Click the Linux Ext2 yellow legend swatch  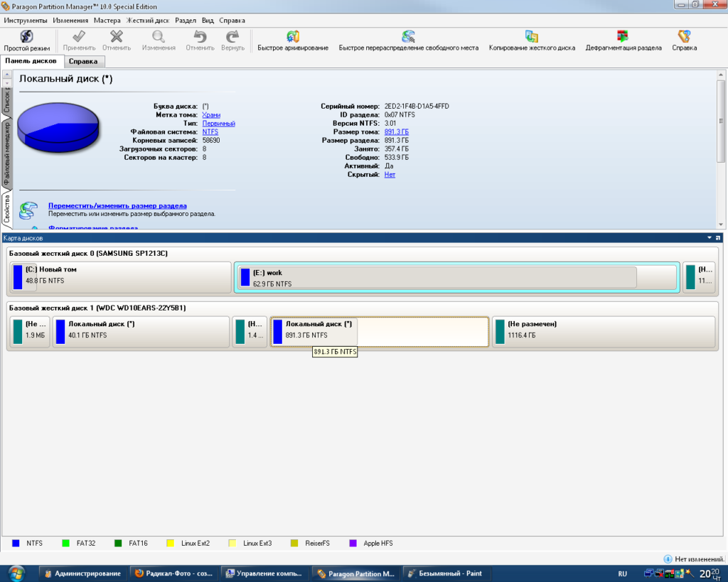click(x=171, y=543)
